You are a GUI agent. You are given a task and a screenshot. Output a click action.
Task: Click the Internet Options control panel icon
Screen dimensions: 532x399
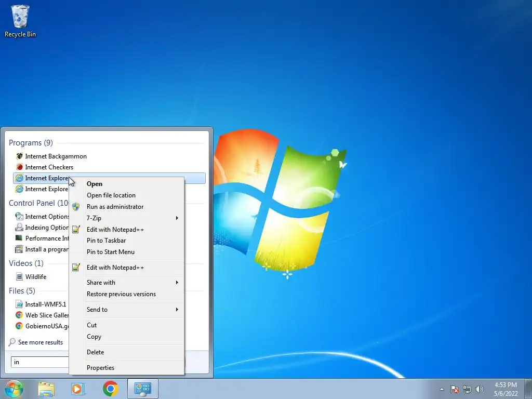click(x=19, y=217)
